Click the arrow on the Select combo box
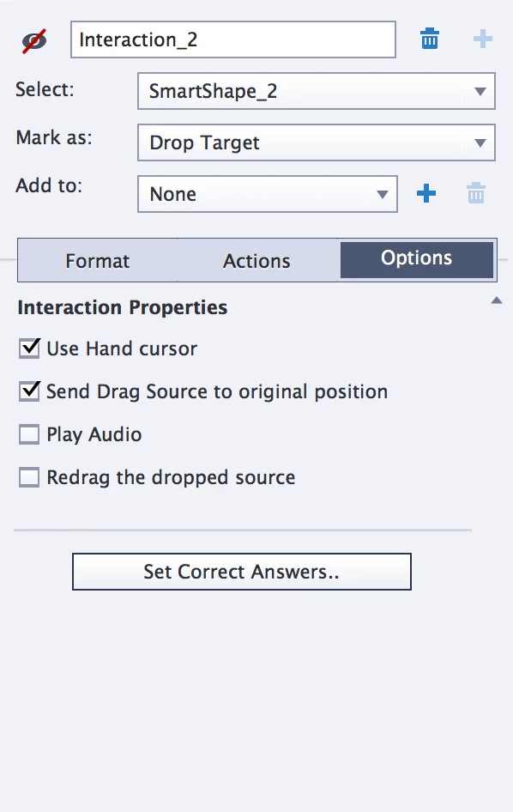 [480, 92]
